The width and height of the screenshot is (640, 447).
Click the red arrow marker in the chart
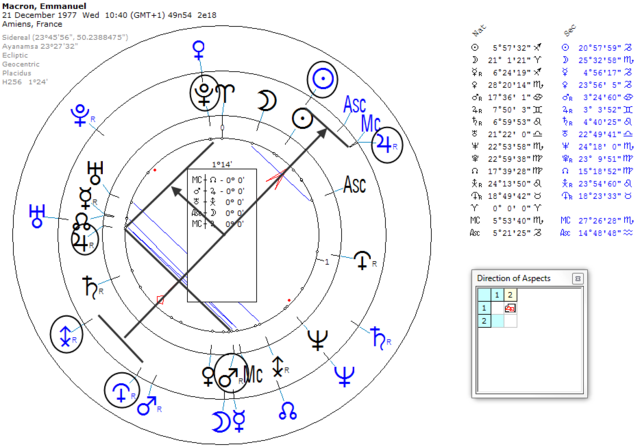[x=276, y=179]
